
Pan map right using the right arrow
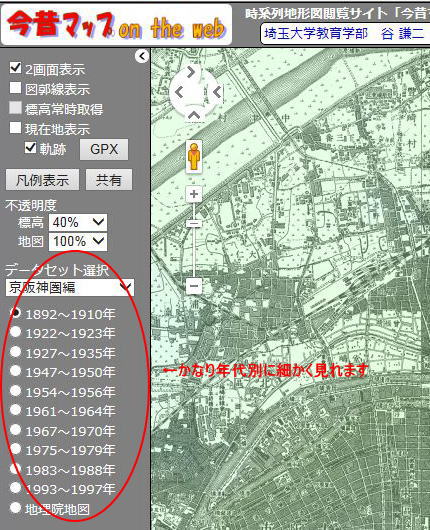(218, 92)
